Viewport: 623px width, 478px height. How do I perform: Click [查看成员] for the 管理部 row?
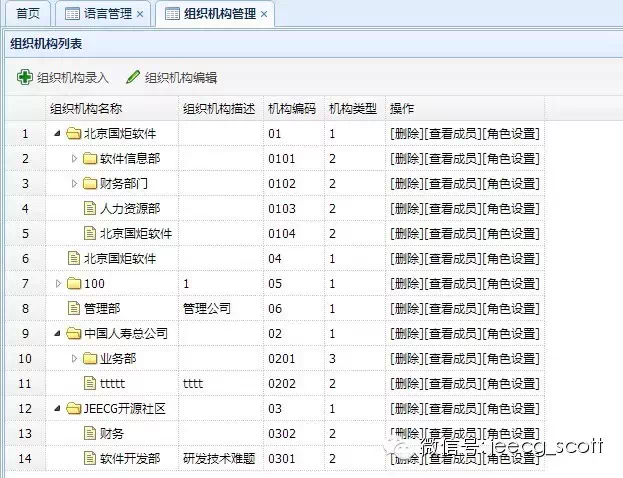click(453, 308)
